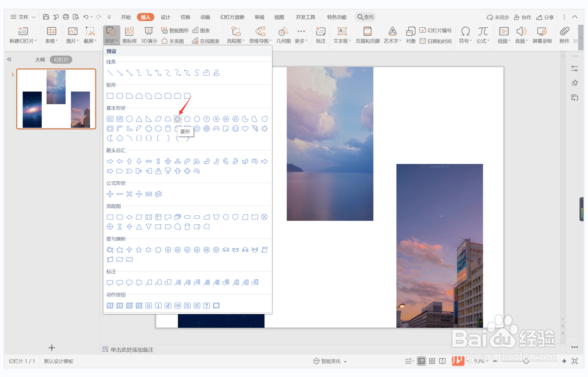Click the 查找 search box
The image size is (588, 377).
point(365,17)
